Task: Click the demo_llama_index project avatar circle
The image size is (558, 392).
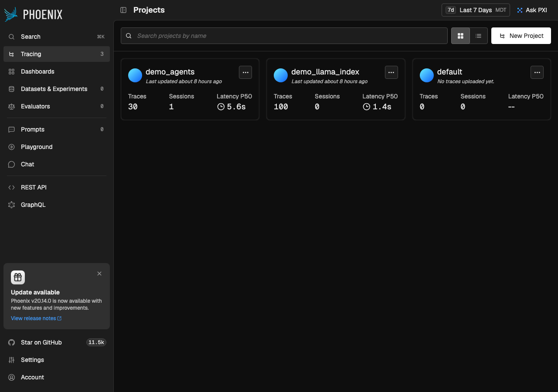Action: click(x=281, y=75)
